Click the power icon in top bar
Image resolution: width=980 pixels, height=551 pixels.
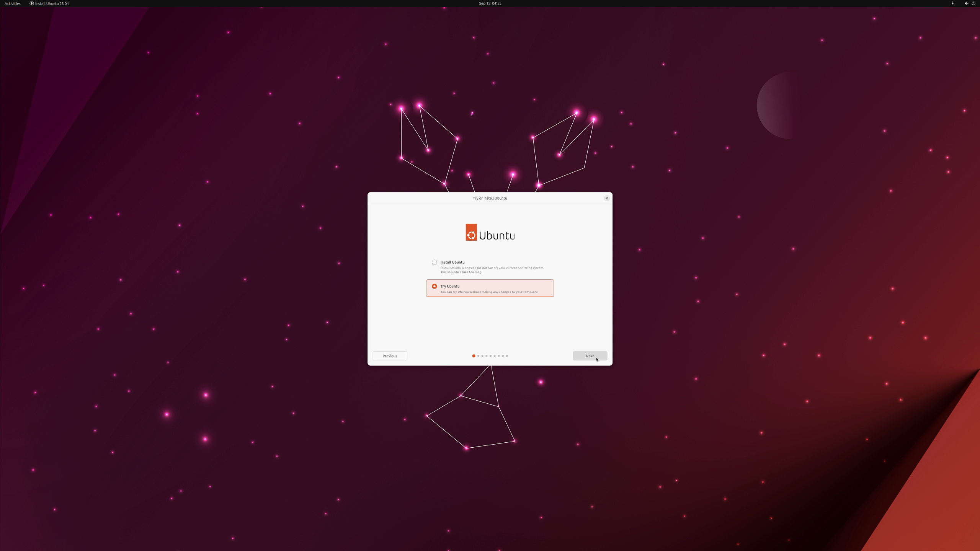(x=973, y=3)
